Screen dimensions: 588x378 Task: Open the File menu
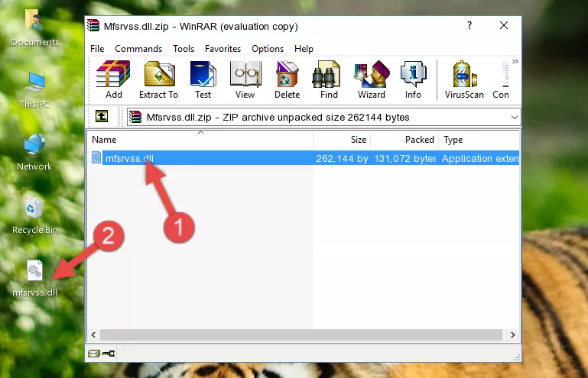tap(97, 49)
